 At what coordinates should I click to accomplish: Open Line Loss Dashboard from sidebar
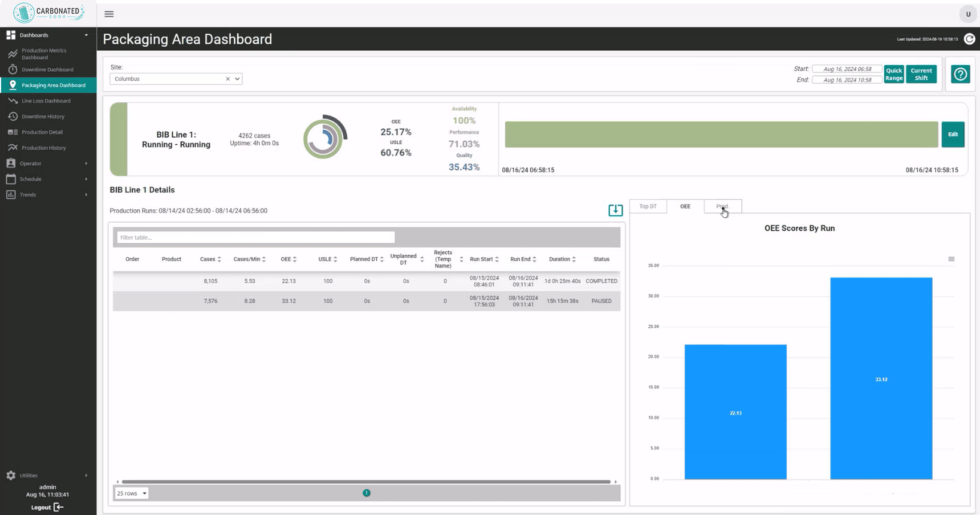coord(48,101)
